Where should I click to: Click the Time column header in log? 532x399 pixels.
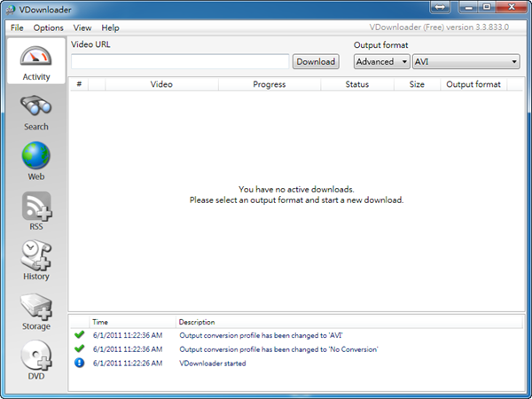133,322
